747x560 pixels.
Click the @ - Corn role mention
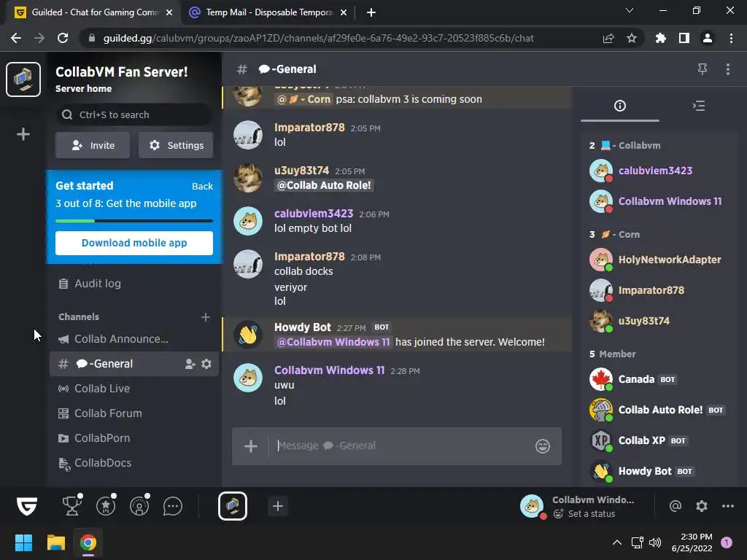coord(303,99)
